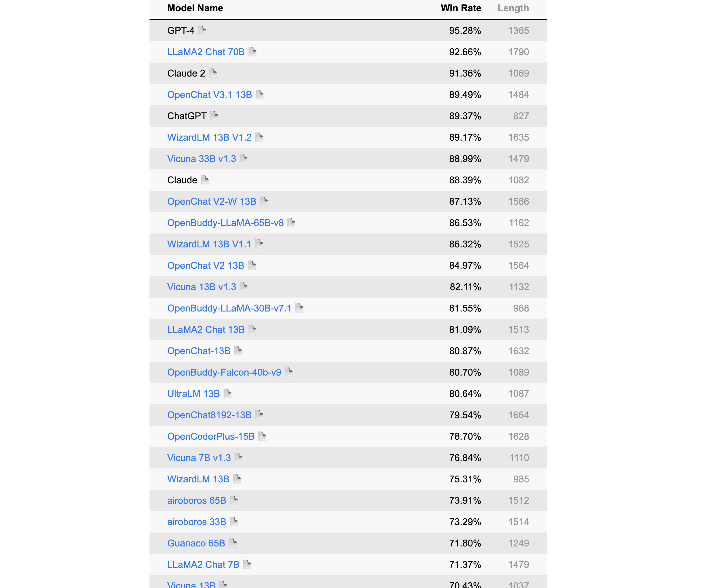Screen dimensions: 703x588
Task: Click the document icon next to GPT-4
Action: point(202,31)
